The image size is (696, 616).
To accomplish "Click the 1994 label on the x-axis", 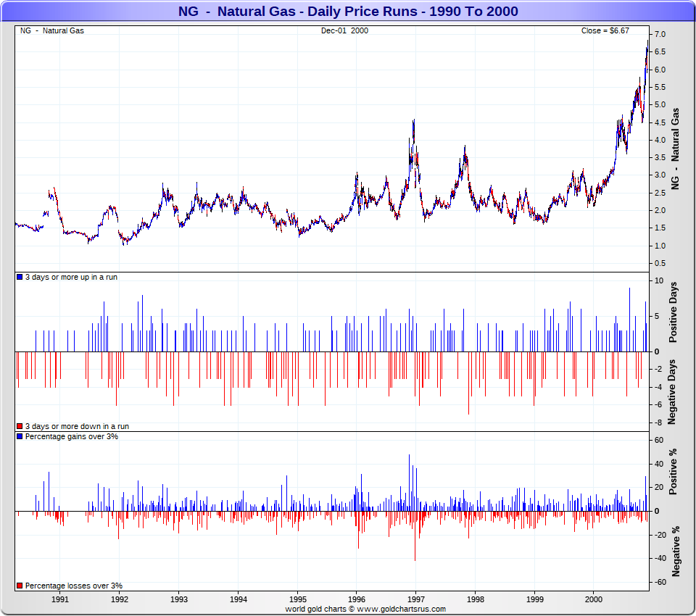I will 239,599.
